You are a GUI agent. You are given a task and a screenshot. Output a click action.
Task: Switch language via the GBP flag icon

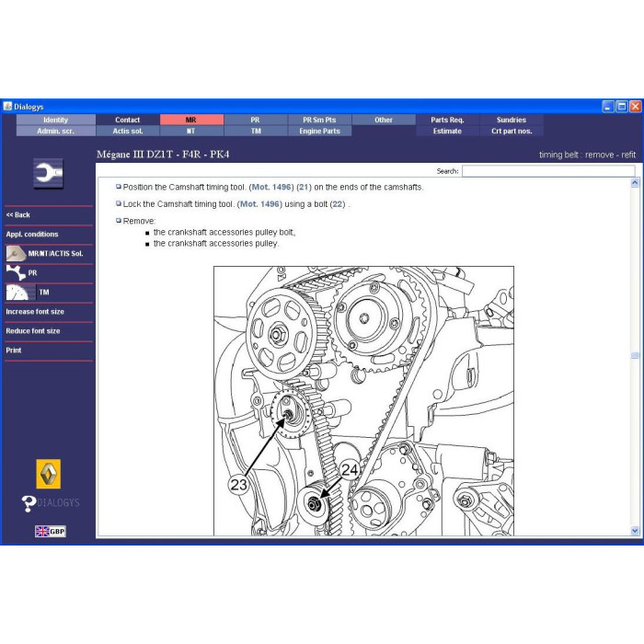(x=51, y=532)
